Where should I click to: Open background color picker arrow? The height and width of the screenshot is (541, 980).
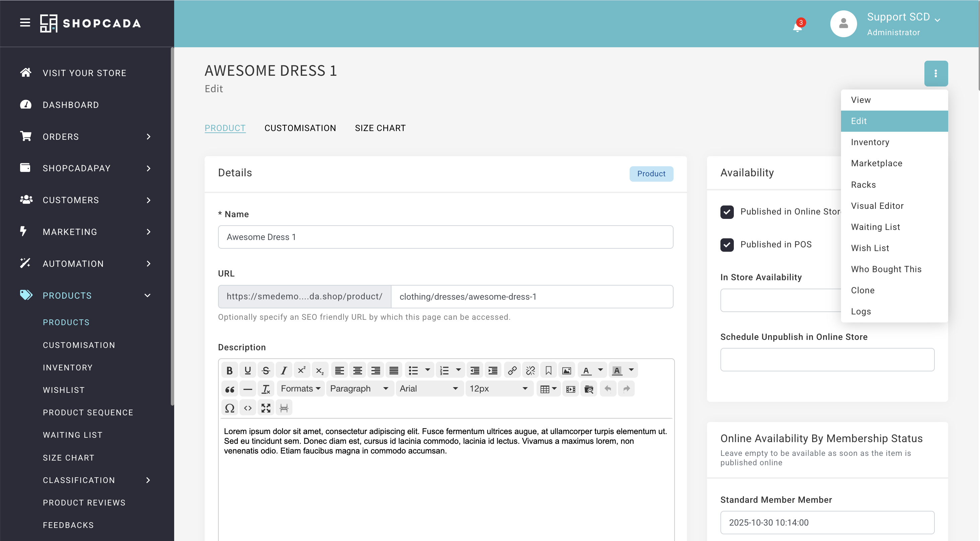(631, 370)
